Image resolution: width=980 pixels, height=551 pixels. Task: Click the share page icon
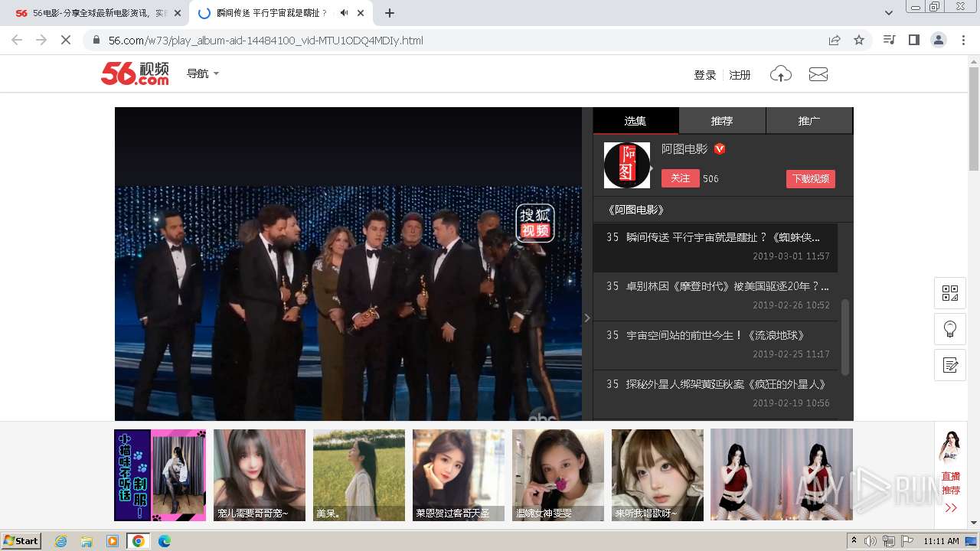coord(835,40)
